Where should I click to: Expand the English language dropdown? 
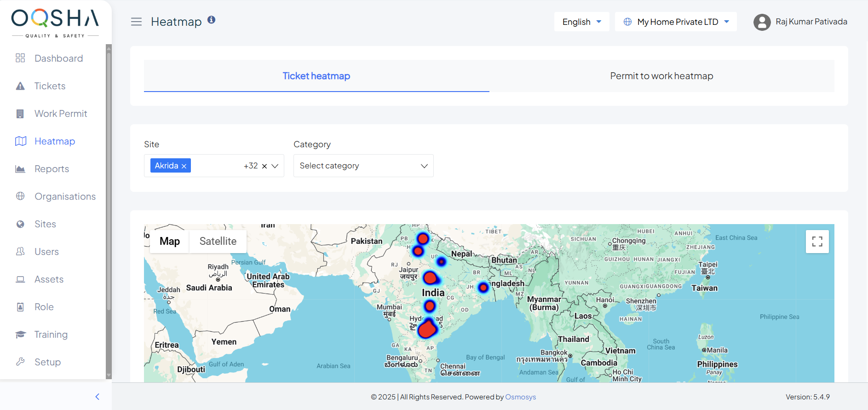(x=581, y=22)
